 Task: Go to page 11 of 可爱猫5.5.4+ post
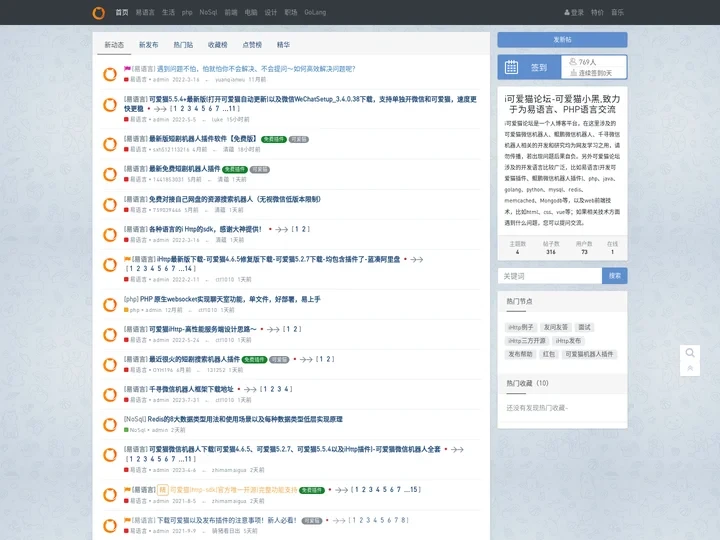(x=231, y=109)
